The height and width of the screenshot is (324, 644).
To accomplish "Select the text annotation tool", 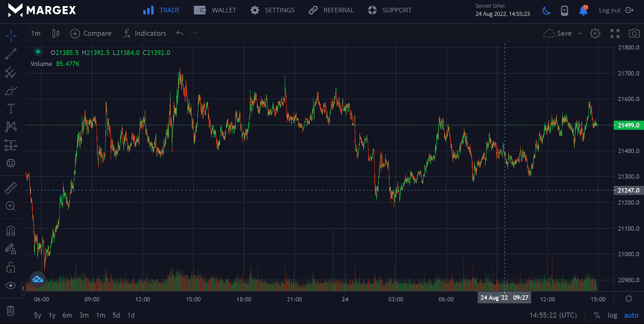I will pos(11,108).
